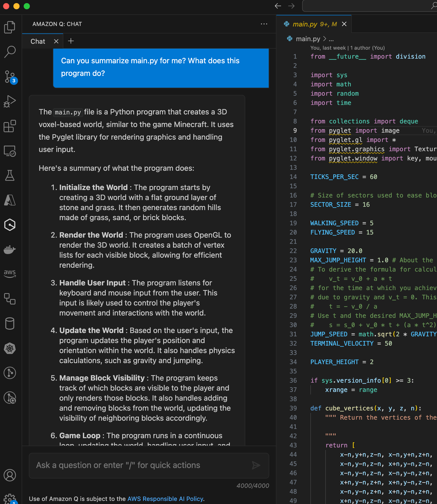This screenshot has height=504, width=437.
Task: Click the 'Handle User Input' heading
Action: 92,283
